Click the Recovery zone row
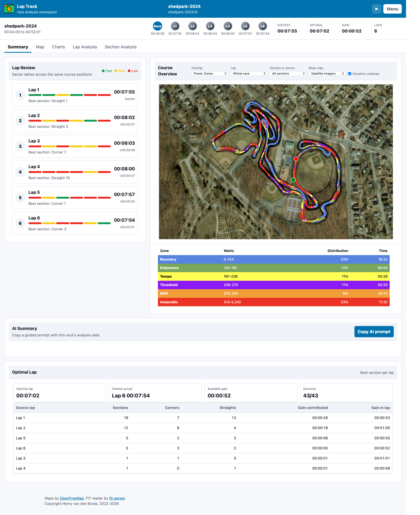420x515 pixels. pyautogui.click(x=274, y=259)
